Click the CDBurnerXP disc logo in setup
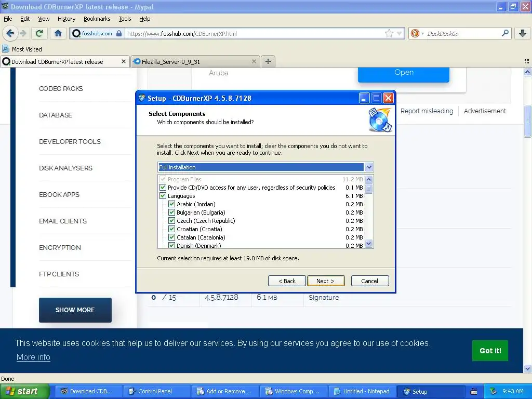The image size is (532, 399). pyautogui.click(x=380, y=120)
